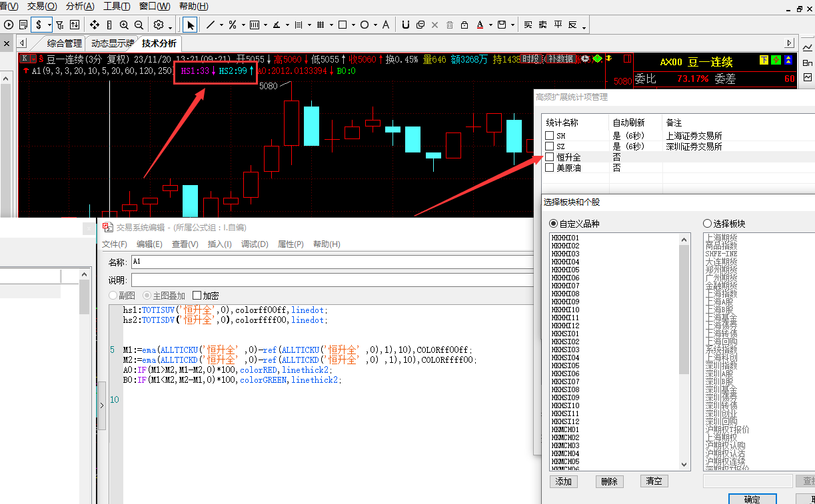Viewport: 815px width, 504px height.
Task: Click the green diamond icon above the chart
Action: (x=598, y=59)
